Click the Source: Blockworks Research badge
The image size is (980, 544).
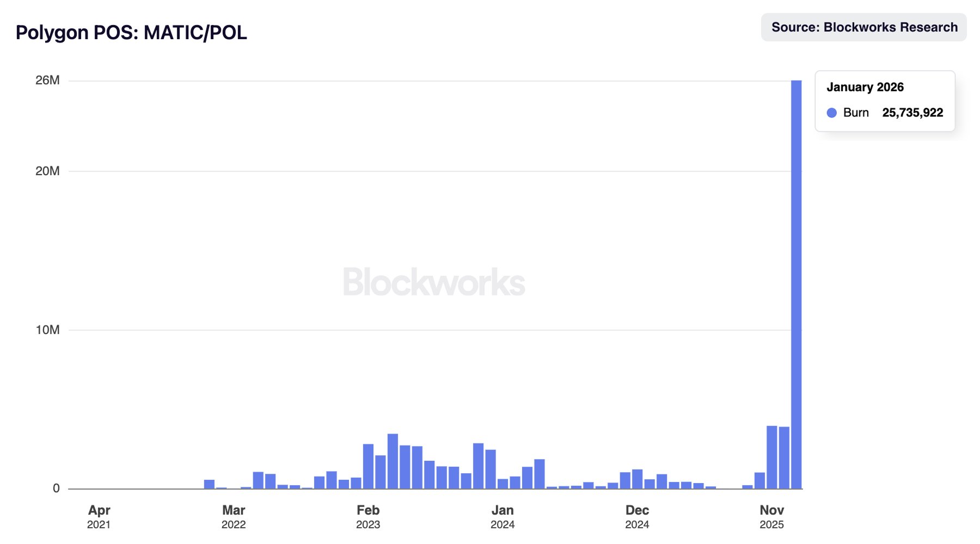[x=864, y=27]
